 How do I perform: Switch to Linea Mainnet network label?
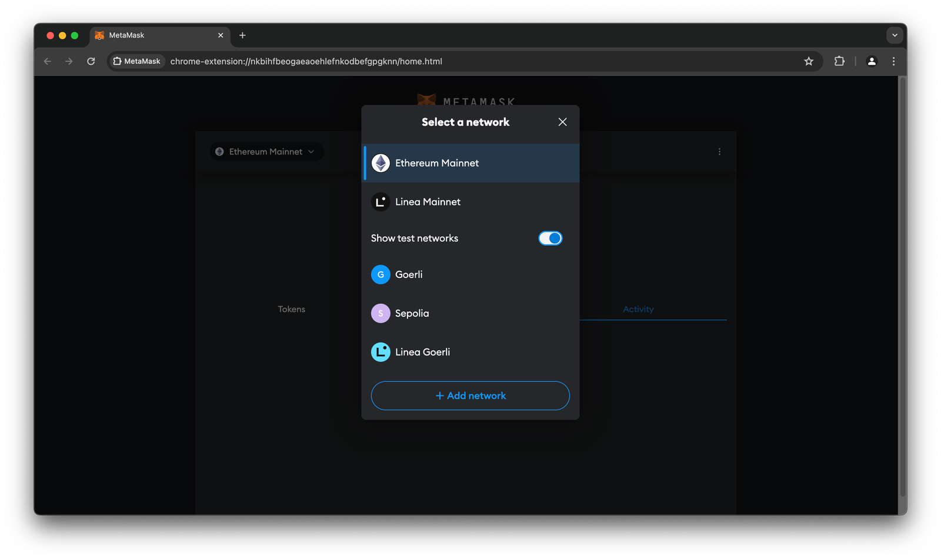(428, 202)
